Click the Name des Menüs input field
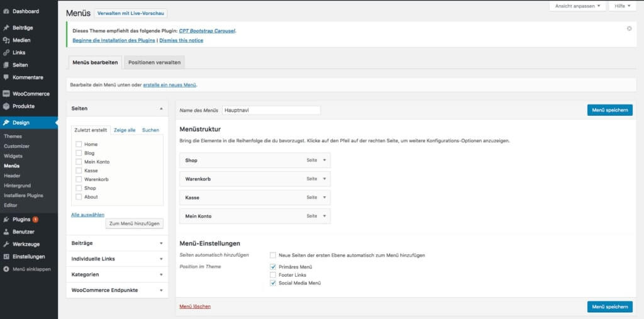Screen dimensions: 644x319 (271, 110)
